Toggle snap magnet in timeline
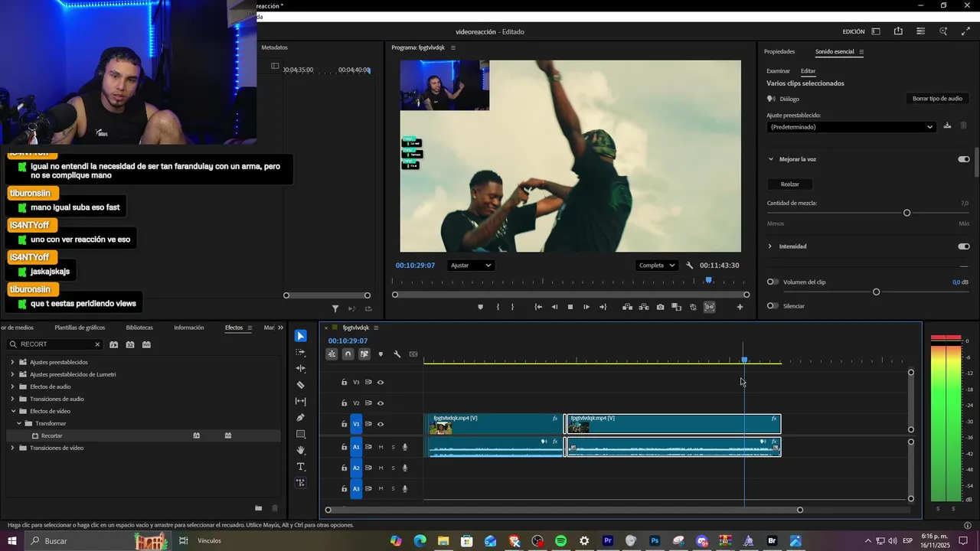980x551 pixels. (348, 354)
